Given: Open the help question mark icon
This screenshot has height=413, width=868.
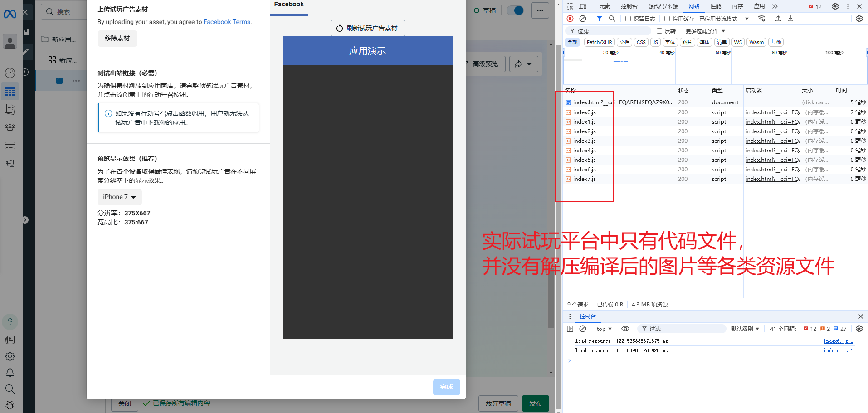Looking at the screenshot, I should 10,322.
